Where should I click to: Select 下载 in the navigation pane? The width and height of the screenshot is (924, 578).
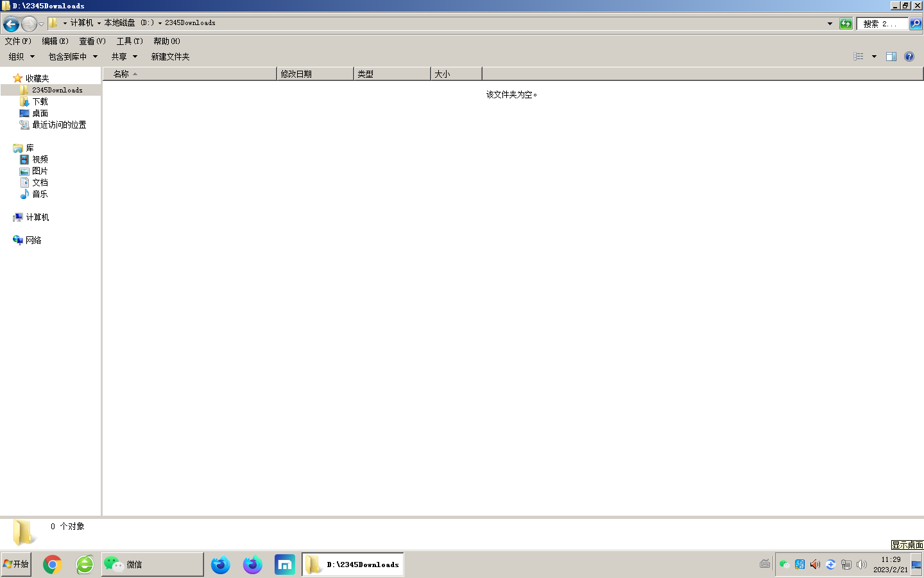pyautogui.click(x=40, y=101)
